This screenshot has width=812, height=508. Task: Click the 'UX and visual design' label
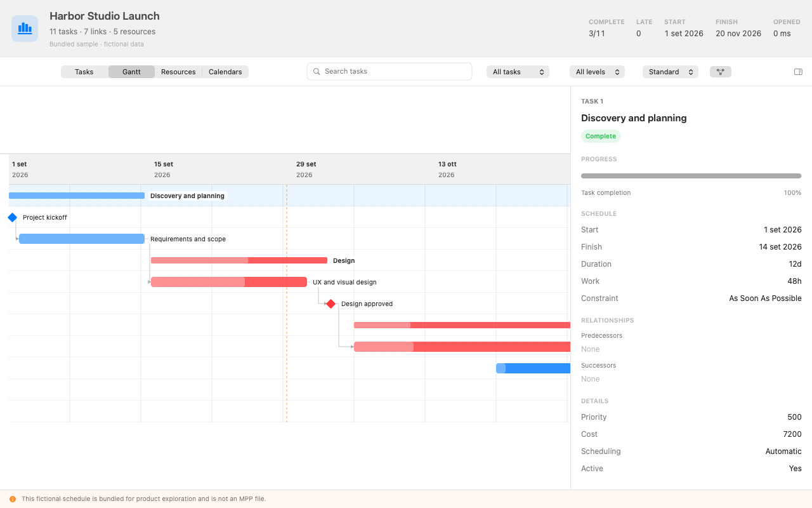coord(344,282)
